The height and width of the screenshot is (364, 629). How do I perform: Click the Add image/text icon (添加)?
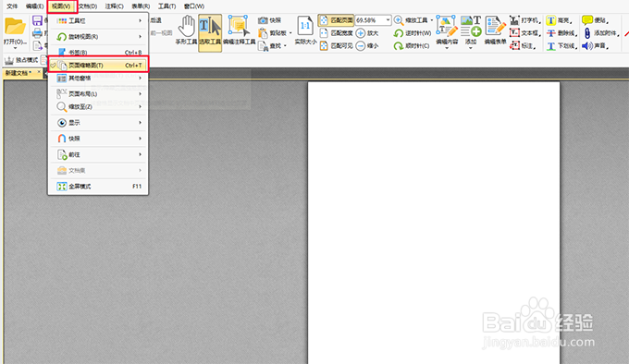(x=471, y=26)
